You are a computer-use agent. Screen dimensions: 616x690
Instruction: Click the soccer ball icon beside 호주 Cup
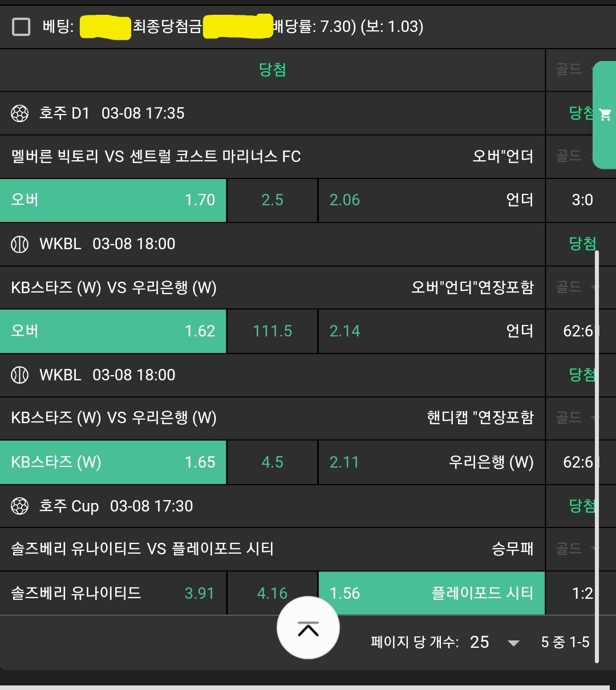coord(19,506)
